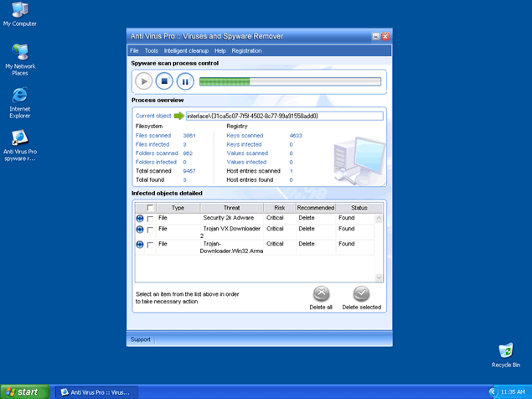This screenshot has width=532, height=399.
Task: Click the Start button
Action: [x=25, y=391]
